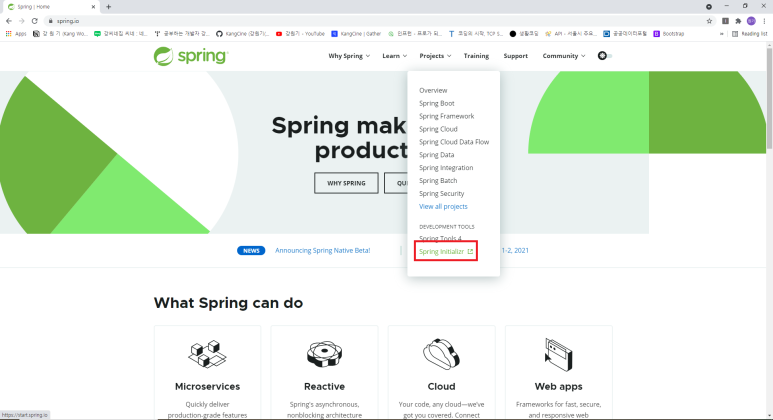The image size is (773, 420).
Task: Open the Chrome profile avatar
Action: point(751,21)
